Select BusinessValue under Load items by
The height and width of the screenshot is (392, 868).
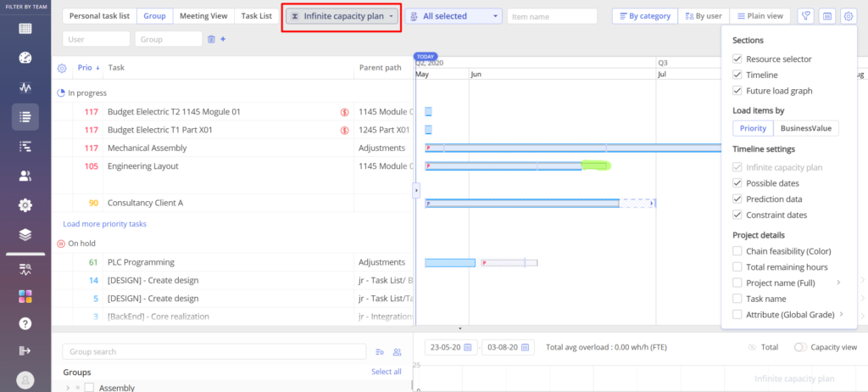(x=807, y=128)
